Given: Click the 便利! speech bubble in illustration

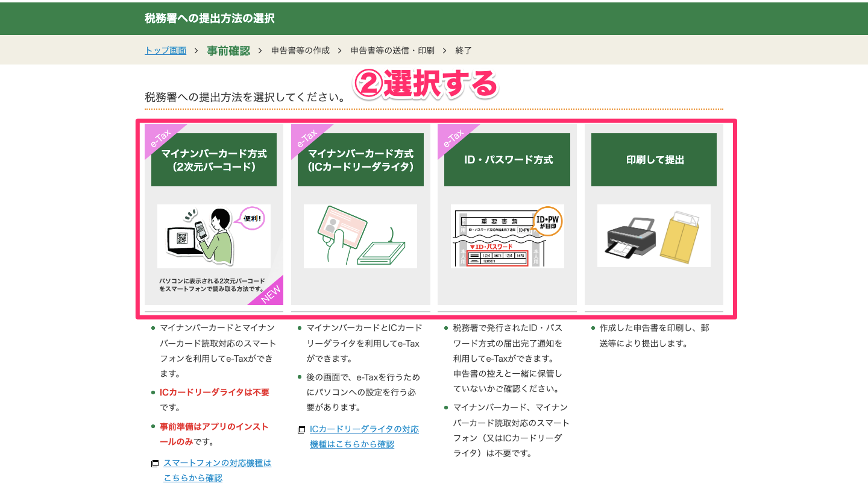Looking at the screenshot, I should pyautogui.click(x=251, y=219).
